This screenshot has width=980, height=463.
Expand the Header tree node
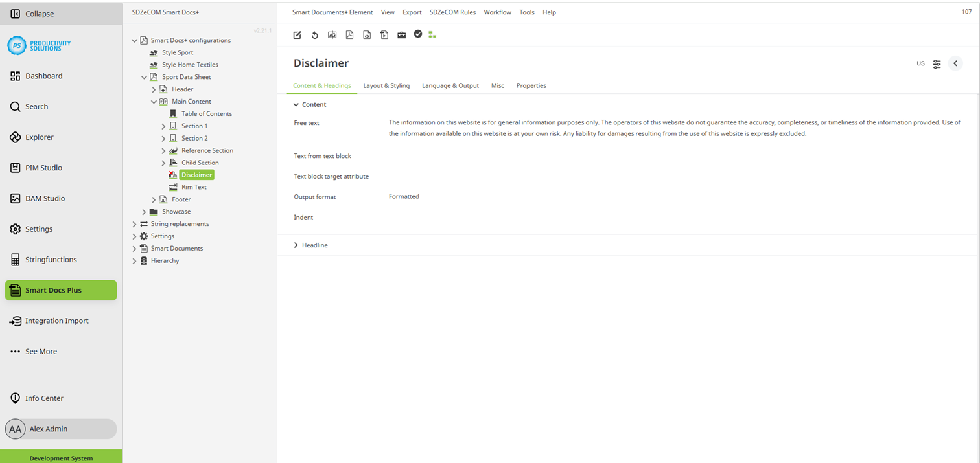(x=154, y=89)
